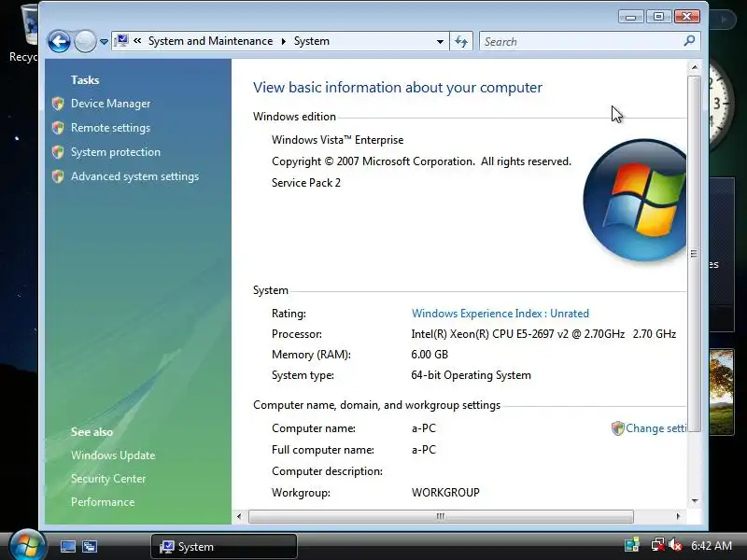Minimize the System window

pos(631,17)
